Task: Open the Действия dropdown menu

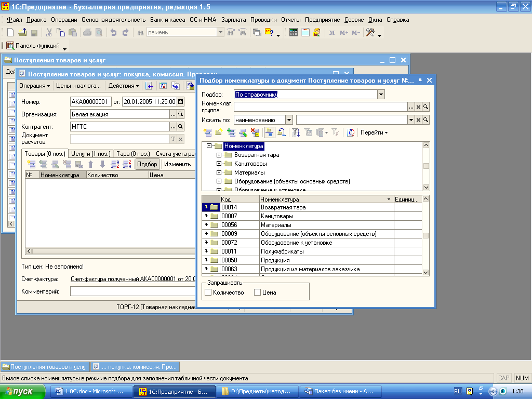Action: [124, 86]
